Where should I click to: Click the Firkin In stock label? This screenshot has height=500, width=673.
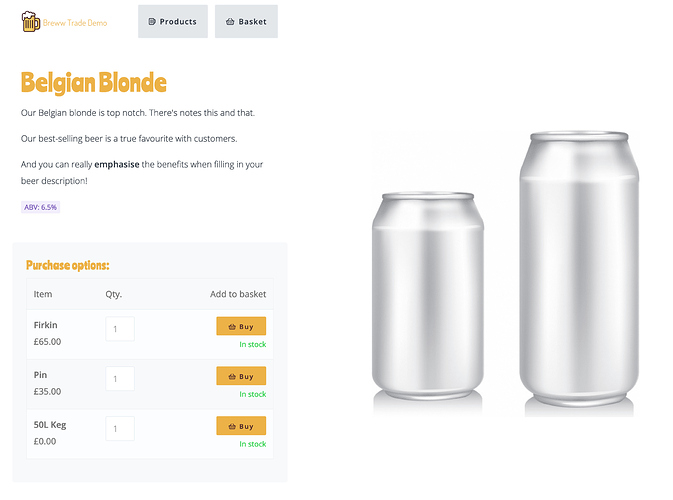click(x=253, y=344)
